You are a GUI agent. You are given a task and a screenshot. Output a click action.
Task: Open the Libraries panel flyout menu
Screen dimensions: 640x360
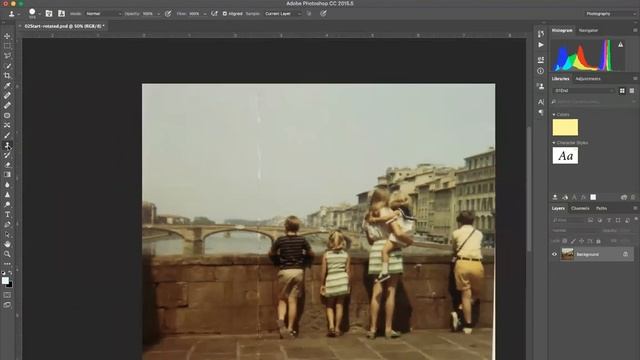[x=635, y=78]
